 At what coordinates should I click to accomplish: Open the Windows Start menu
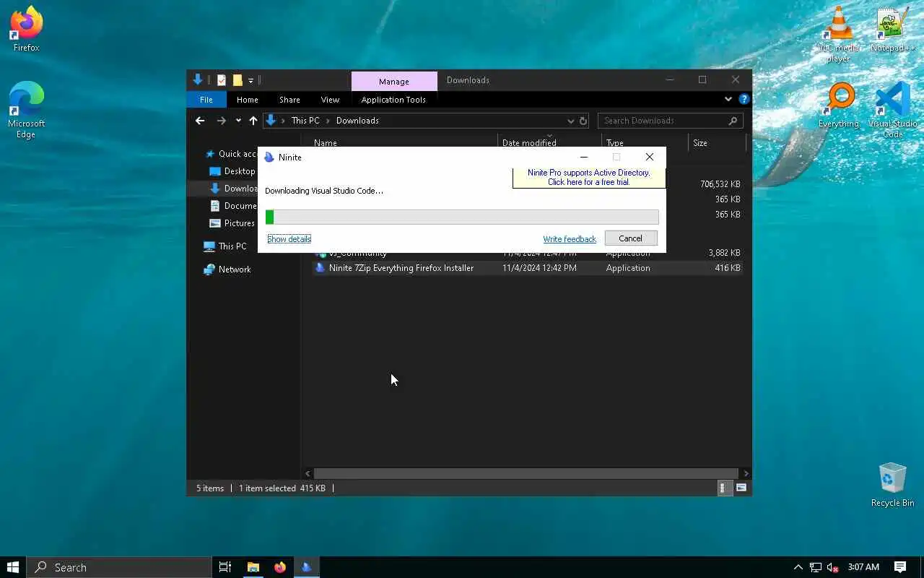(13, 567)
